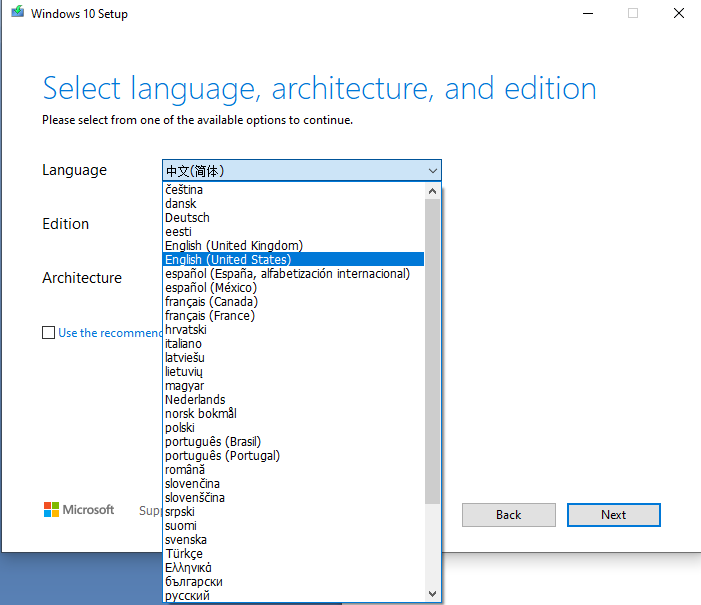Close the Windows 10 Setup window
The width and height of the screenshot is (701, 605).
click(679, 13)
